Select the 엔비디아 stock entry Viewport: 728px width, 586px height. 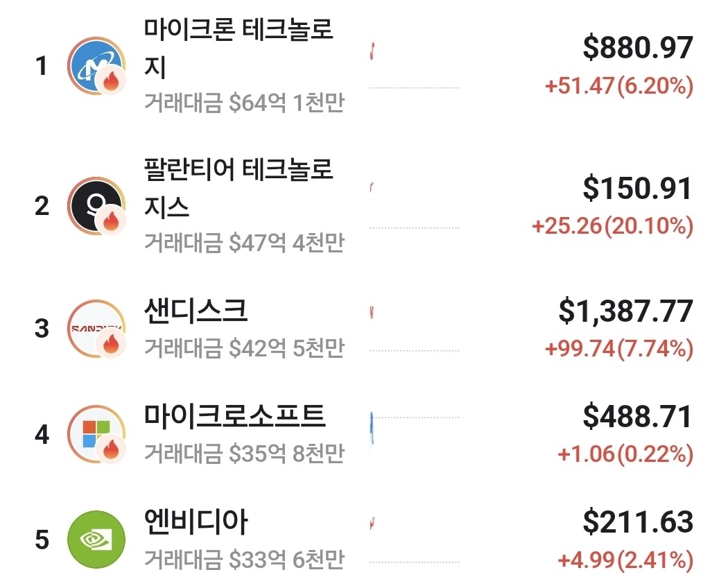click(x=196, y=522)
